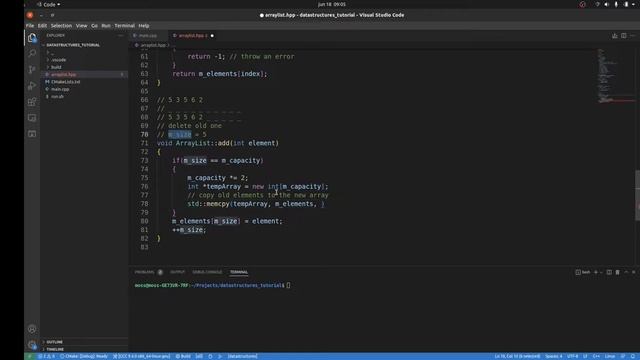Open the View menu
The image size is (640, 360).
pyautogui.click(x=82, y=26)
